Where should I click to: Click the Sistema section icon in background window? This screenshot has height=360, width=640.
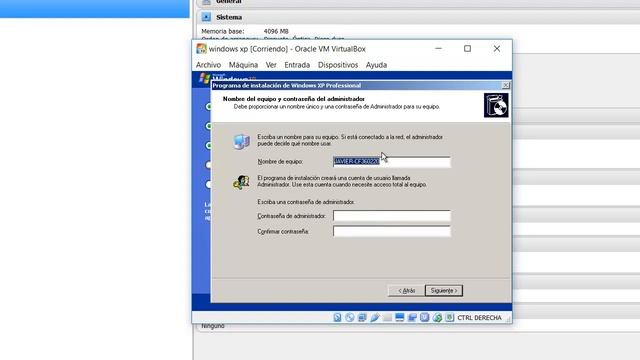coord(207,17)
